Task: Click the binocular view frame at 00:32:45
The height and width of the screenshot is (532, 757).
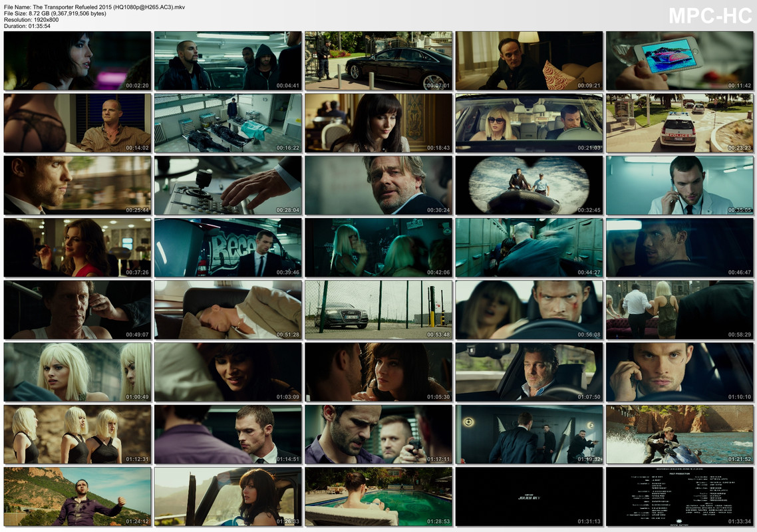Action: click(529, 186)
